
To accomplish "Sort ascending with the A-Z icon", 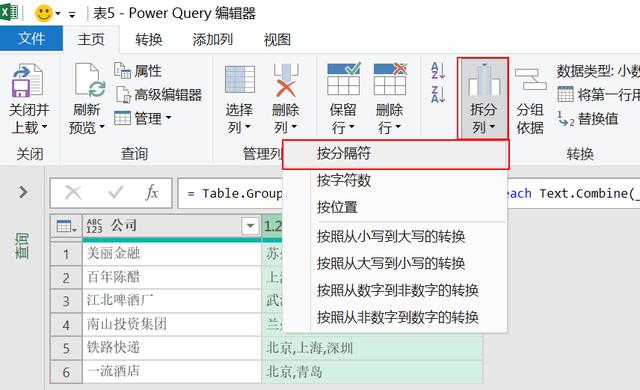I will click(x=438, y=71).
